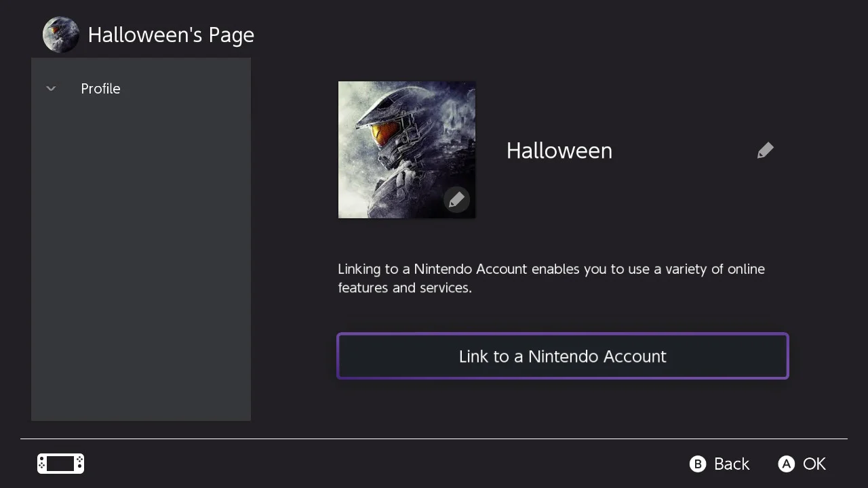868x488 pixels.
Task: Click the Halloween's Page title
Action: (171, 35)
